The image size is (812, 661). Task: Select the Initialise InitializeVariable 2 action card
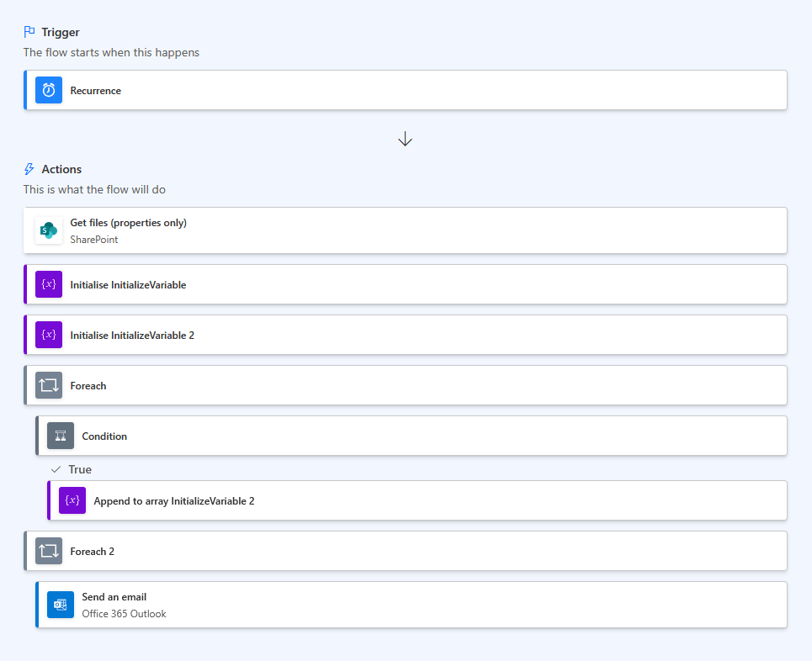(x=406, y=335)
